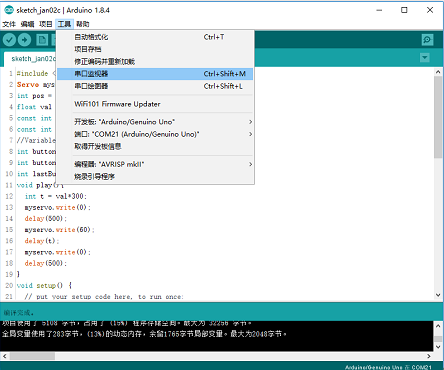Click the console horizontal scroll right arrow

(x=429, y=356)
